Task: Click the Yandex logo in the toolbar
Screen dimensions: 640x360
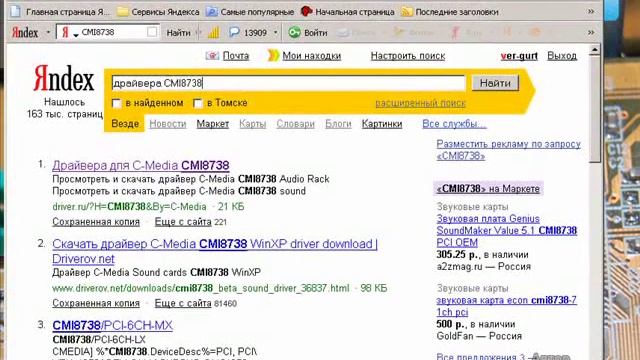Action: coord(24,32)
